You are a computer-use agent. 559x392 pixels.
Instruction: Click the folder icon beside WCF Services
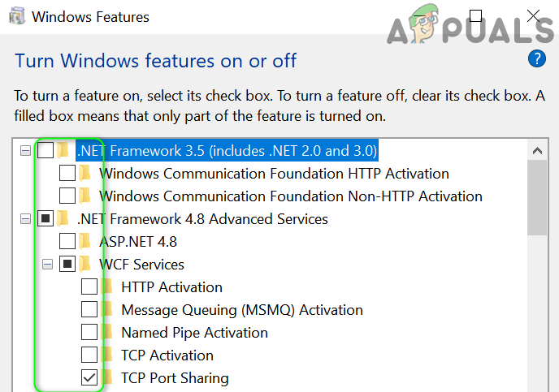point(84,264)
